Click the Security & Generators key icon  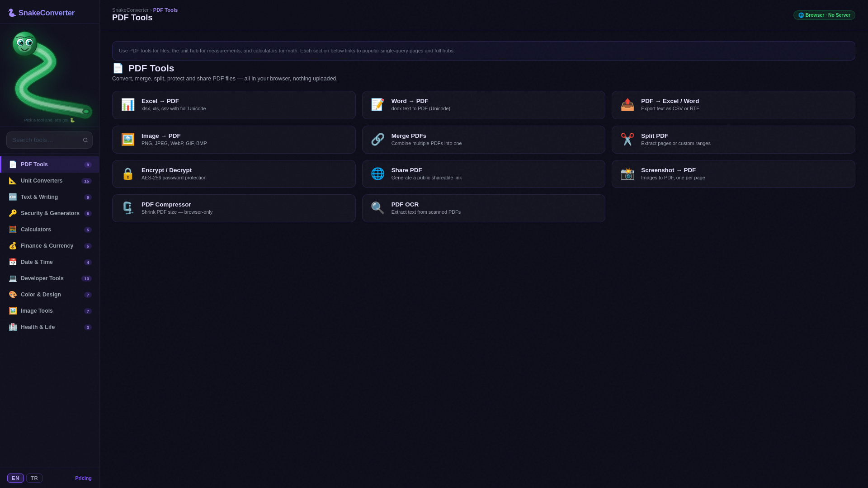[13, 213]
